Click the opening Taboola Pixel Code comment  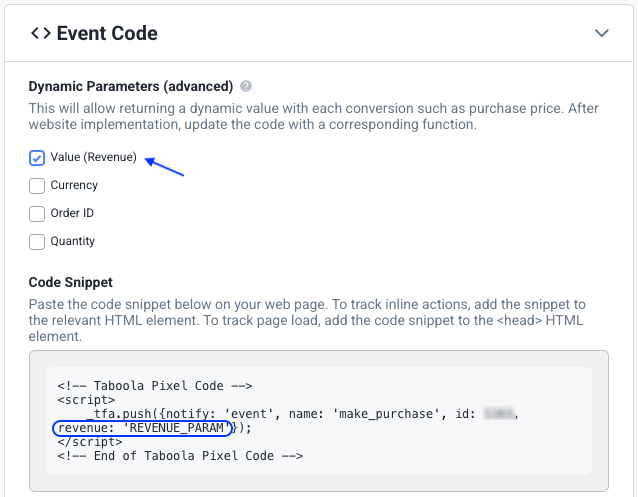(155, 385)
